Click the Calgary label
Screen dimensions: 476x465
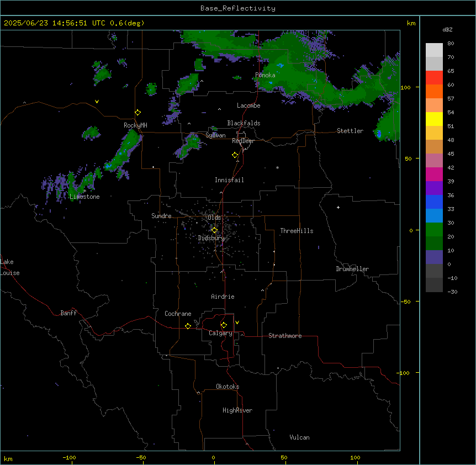click(220, 333)
